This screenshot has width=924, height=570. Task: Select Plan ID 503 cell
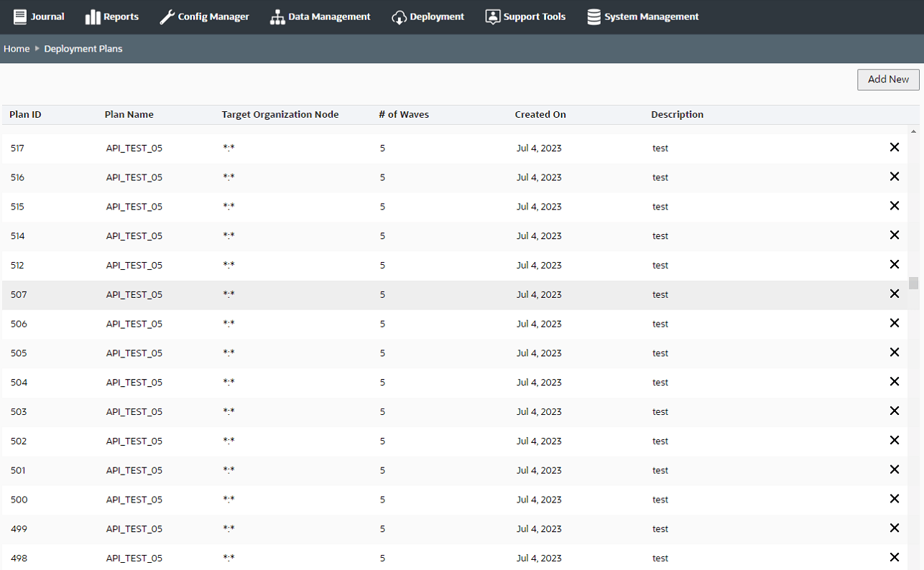(x=19, y=412)
